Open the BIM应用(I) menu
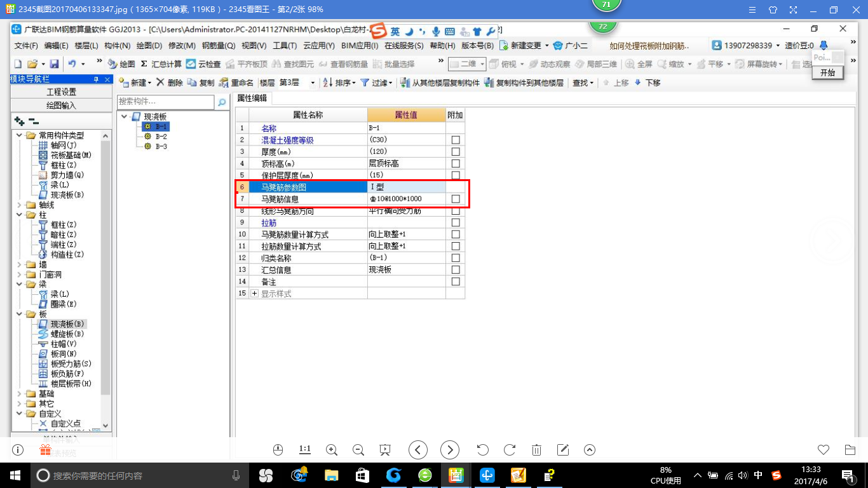 point(360,46)
